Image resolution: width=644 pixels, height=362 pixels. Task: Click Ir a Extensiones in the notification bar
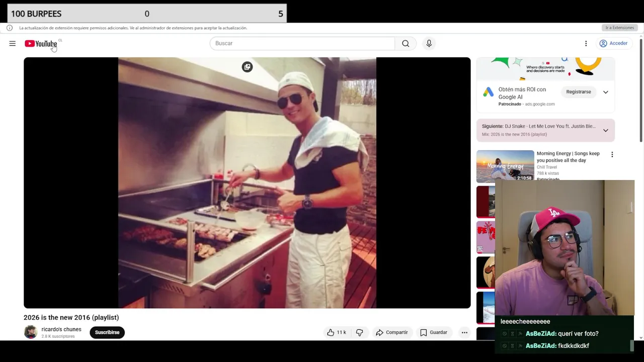[619, 28]
